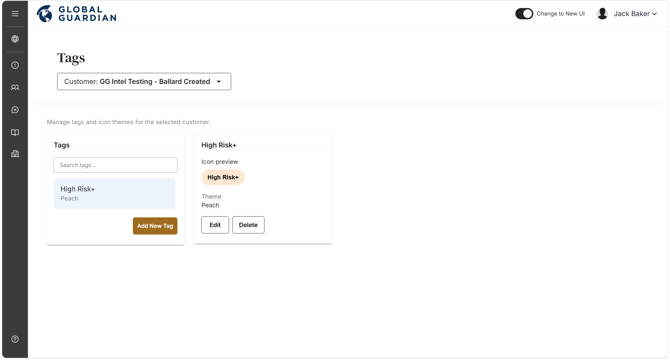
Task: Click the building icon in the sidebar
Action: pos(15,154)
